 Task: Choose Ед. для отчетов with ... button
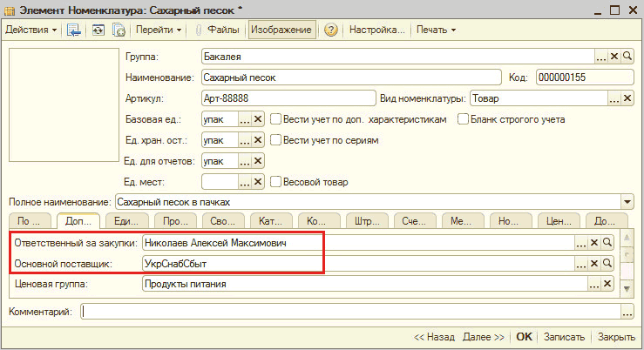244,161
